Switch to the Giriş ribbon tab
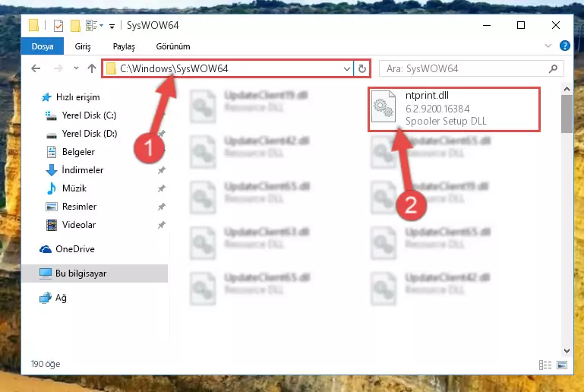 pyautogui.click(x=83, y=46)
